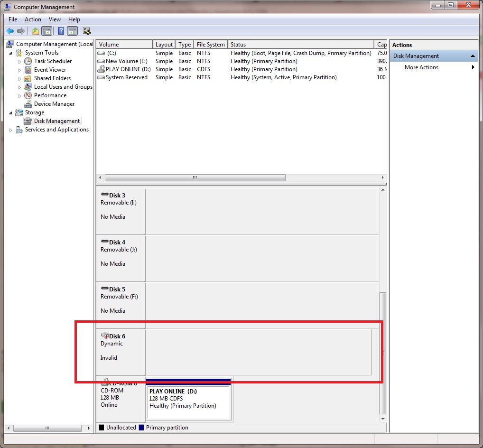This screenshot has height=448, width=483.
Task: Click the disk view scroll down arrow
Action: (x=383, y=419)
